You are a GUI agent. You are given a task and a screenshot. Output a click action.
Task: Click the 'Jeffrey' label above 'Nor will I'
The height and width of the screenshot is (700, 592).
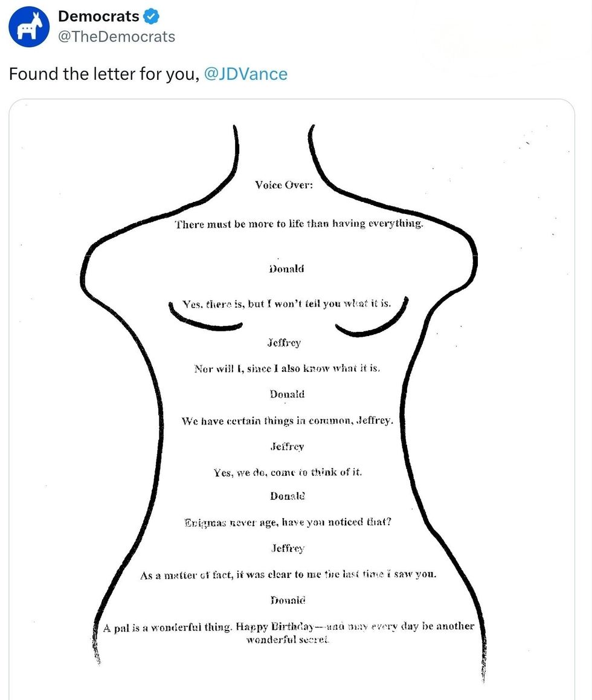284,343
